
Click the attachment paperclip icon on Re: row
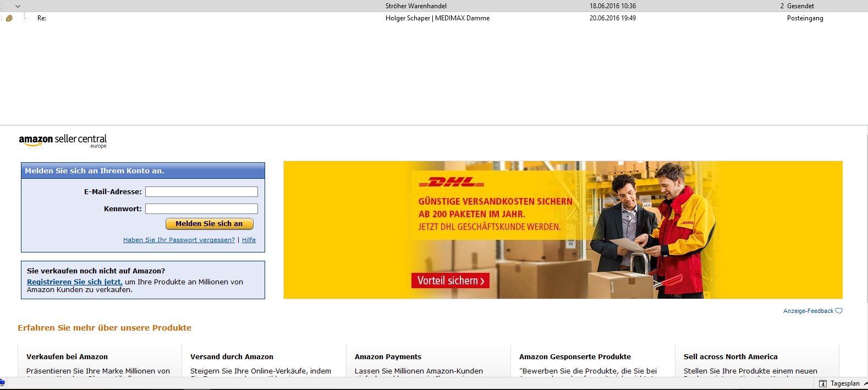click(9, 18)
